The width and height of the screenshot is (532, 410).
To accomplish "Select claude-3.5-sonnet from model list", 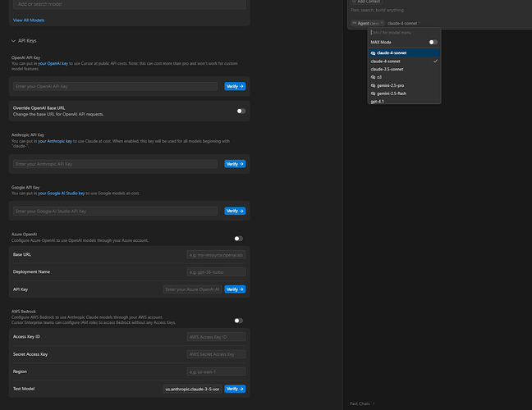I will (405, 69).
